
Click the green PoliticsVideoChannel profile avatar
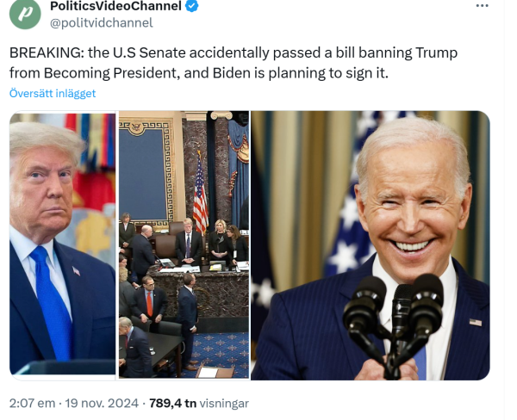point(25,14)
